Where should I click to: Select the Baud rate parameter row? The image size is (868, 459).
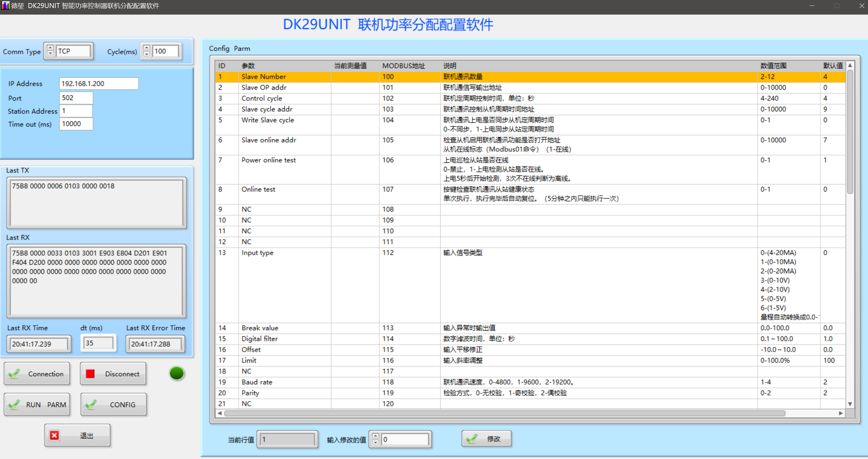coord(257,382)
